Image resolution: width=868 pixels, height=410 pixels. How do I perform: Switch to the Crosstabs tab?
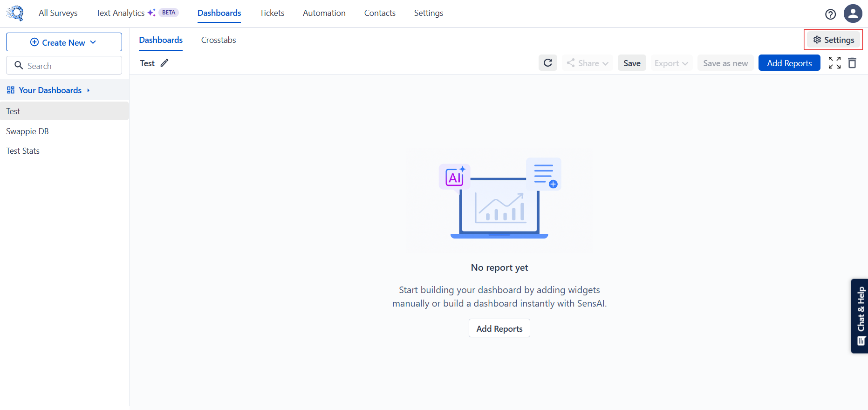(219, 40)
